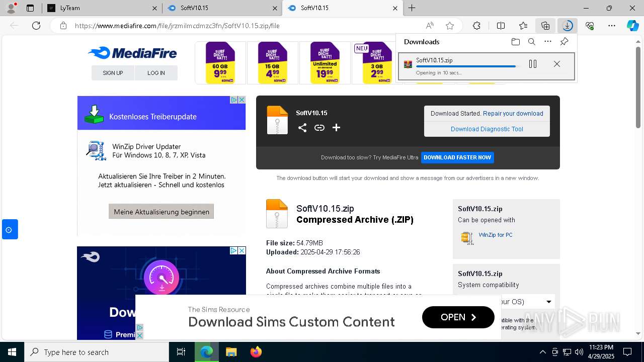Cancel the SoftV10.15.zip download
The height and width of the screenshot is (362, 644).
pyautogui.click(x=556, y=64)
